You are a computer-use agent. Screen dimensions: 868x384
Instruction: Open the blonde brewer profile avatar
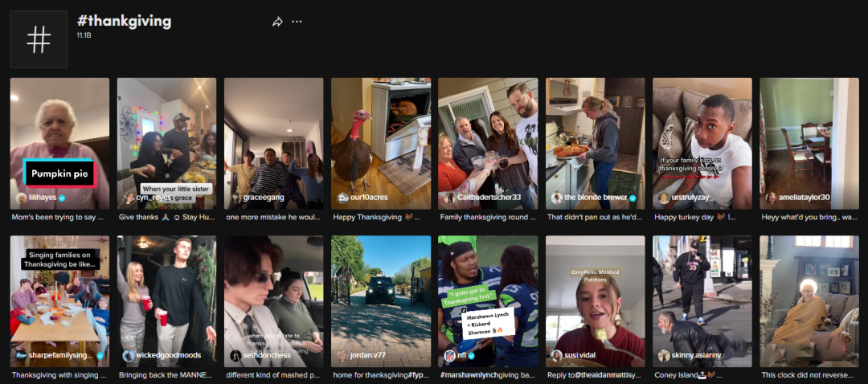(x=557, y=198)
